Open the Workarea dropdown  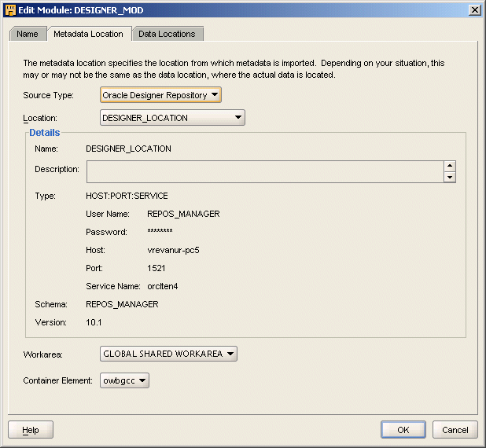[x=168, y=354]
